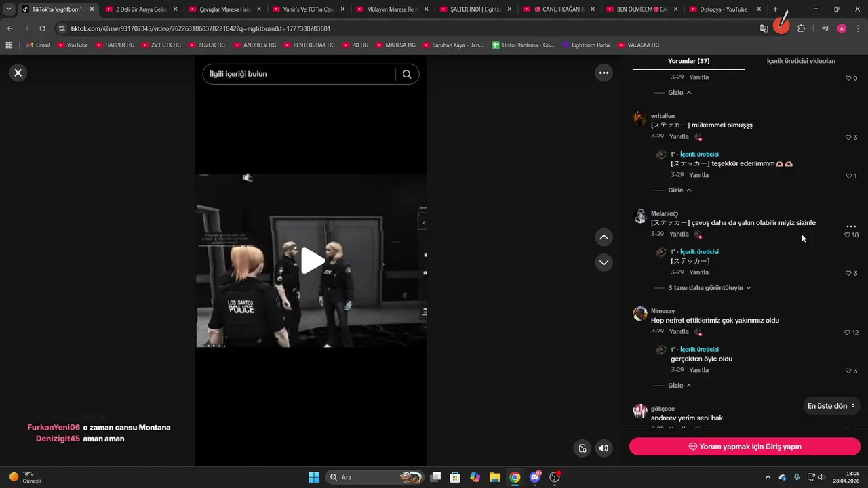Screen dimensions: 868x488
Task: Reply to 'gerçekten öyle oldu' reply
Action: coord(698,370)
